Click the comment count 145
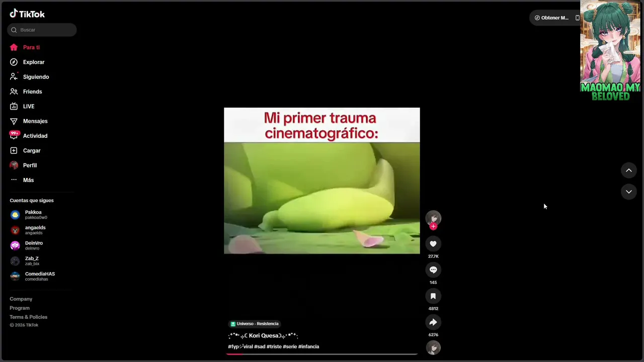This screenshot has height=362, width=644. tap(433, 283)
